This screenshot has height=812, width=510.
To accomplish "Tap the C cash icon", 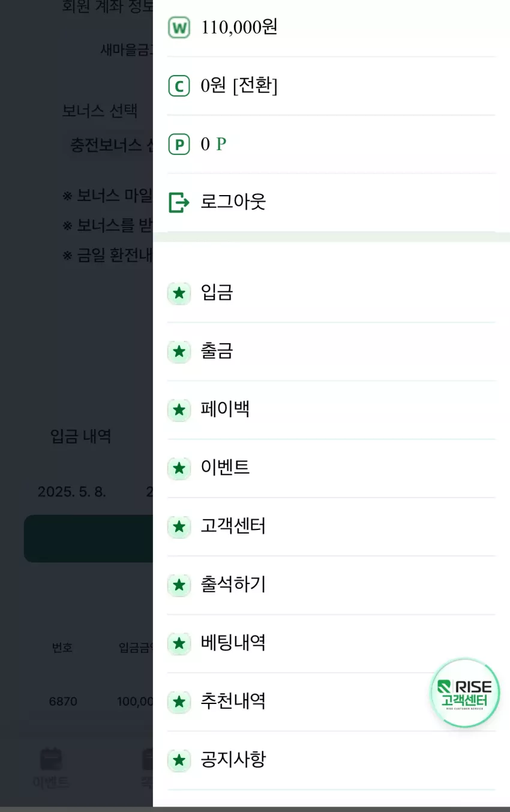I will 179,86.
